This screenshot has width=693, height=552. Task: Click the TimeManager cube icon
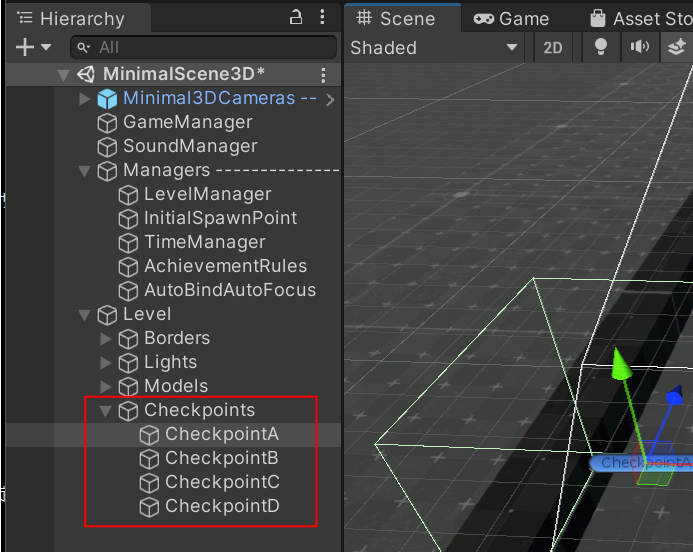click(128, 243)
